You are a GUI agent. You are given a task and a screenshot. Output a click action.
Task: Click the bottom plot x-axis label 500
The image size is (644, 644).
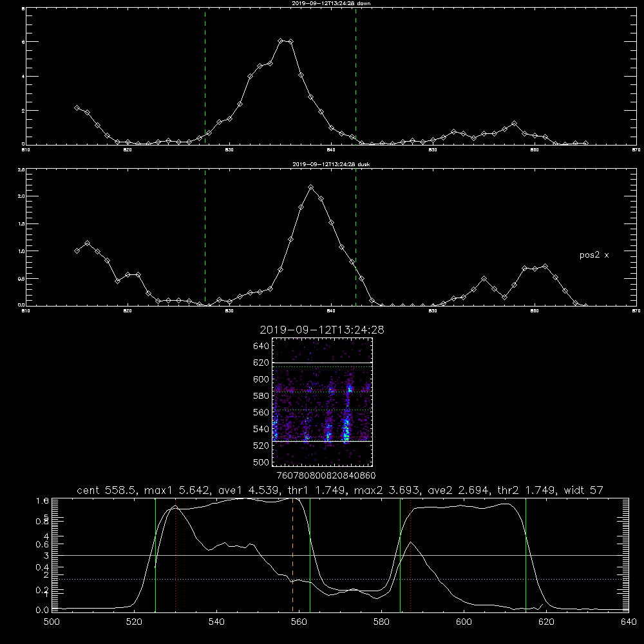(x=52, y=622)
